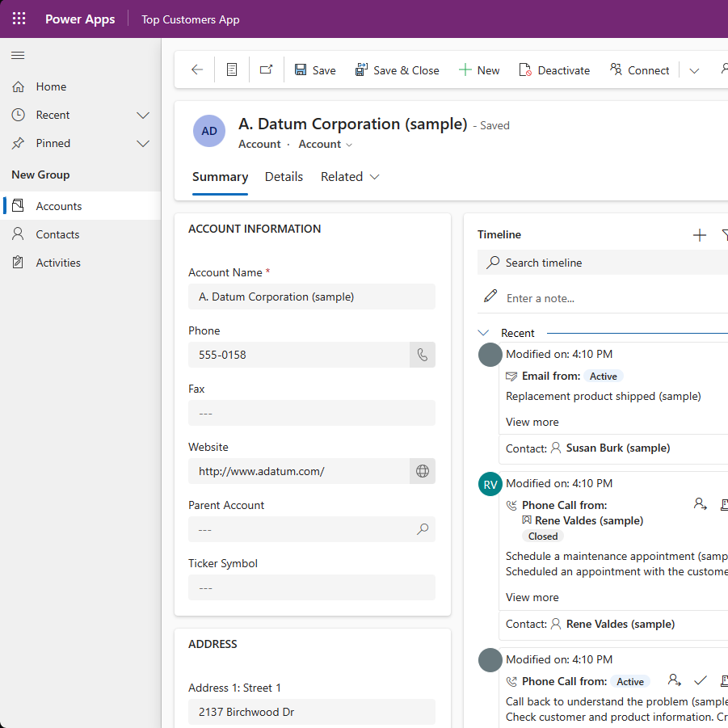
Task: Open Rene Valdes (sample) in phone call from
Action: pyautogui.click(x=589, y=520)
